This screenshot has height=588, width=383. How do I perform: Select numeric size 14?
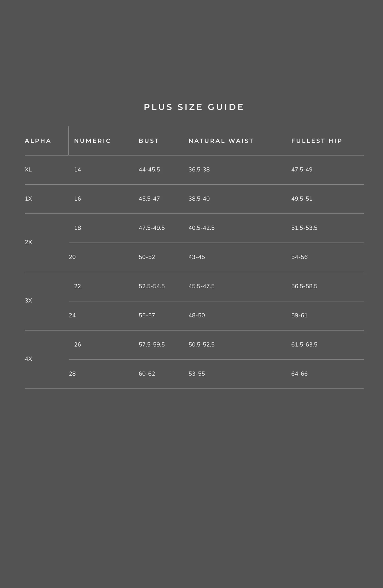point(77,170)
